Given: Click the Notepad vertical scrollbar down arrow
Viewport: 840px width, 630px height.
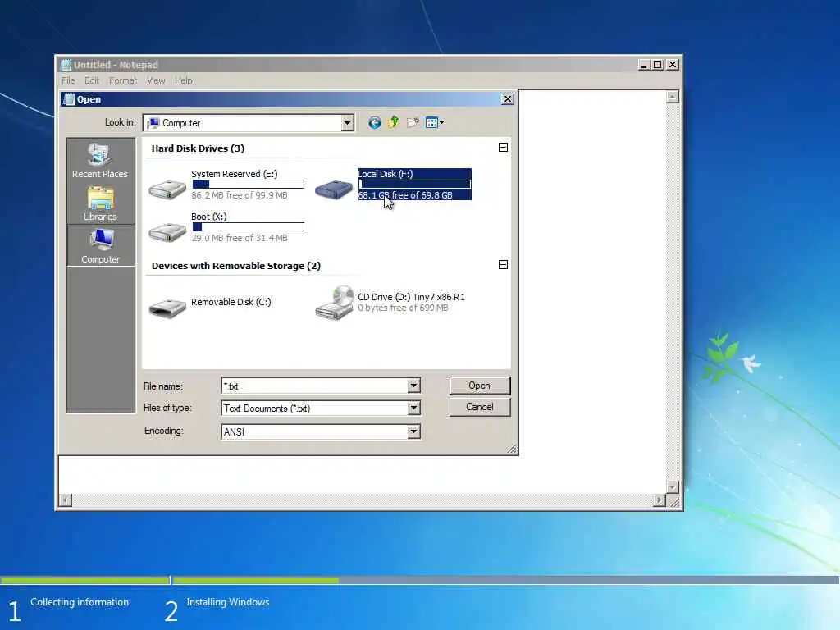Looking at the screenshot, I should (673, 487).
